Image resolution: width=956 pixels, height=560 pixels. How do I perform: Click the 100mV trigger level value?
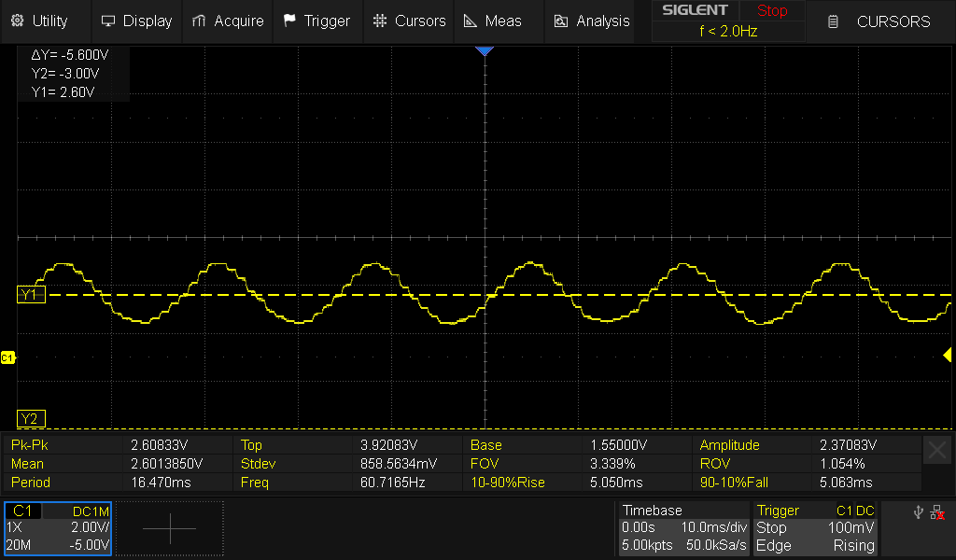click(x=851, y=527)
